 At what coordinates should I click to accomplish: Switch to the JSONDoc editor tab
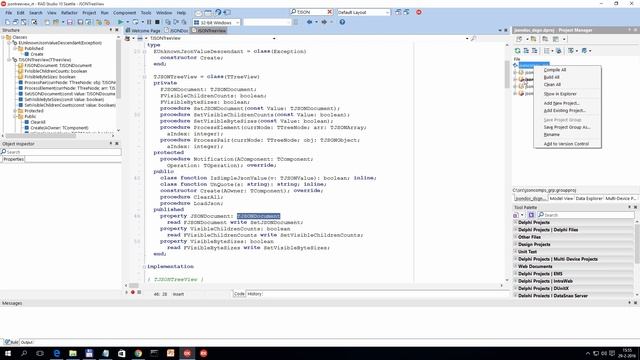[176, 31]
